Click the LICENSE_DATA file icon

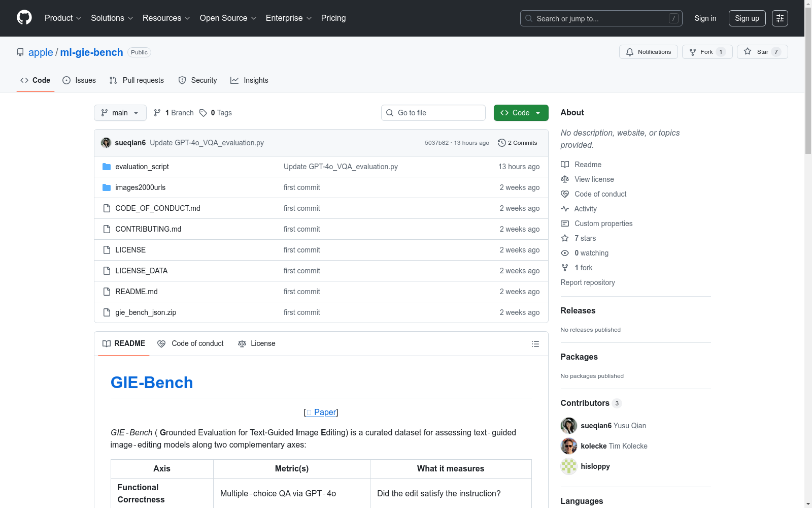(x=107, y=271)
